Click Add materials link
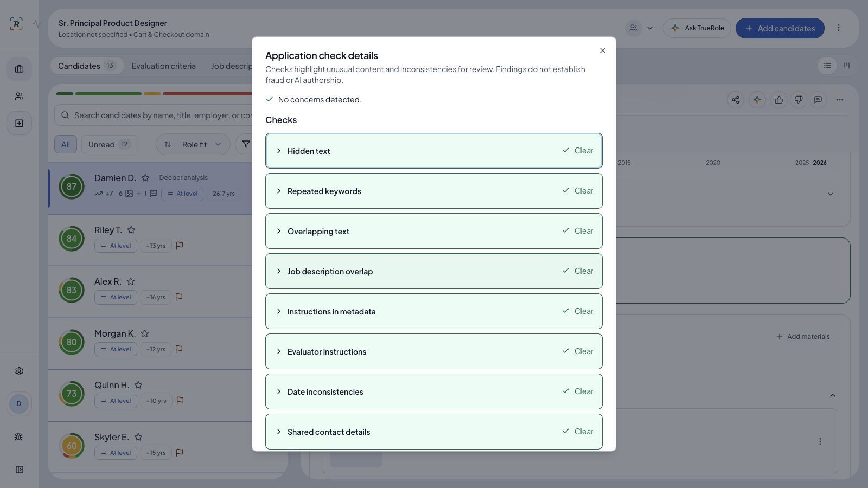 [803, 337]
